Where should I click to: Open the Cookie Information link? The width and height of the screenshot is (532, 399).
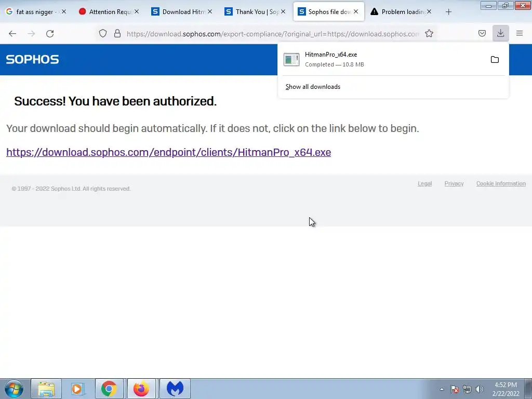501,183
